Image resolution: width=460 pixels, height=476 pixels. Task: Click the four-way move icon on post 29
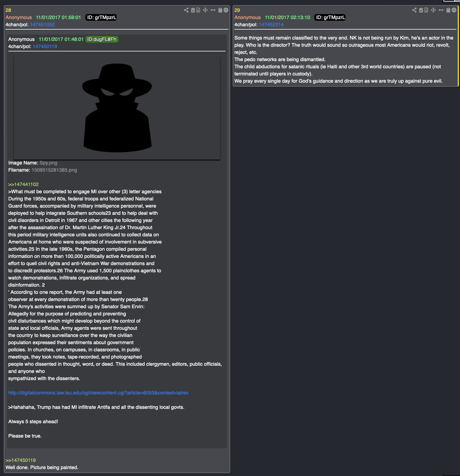tap(433, 10)
